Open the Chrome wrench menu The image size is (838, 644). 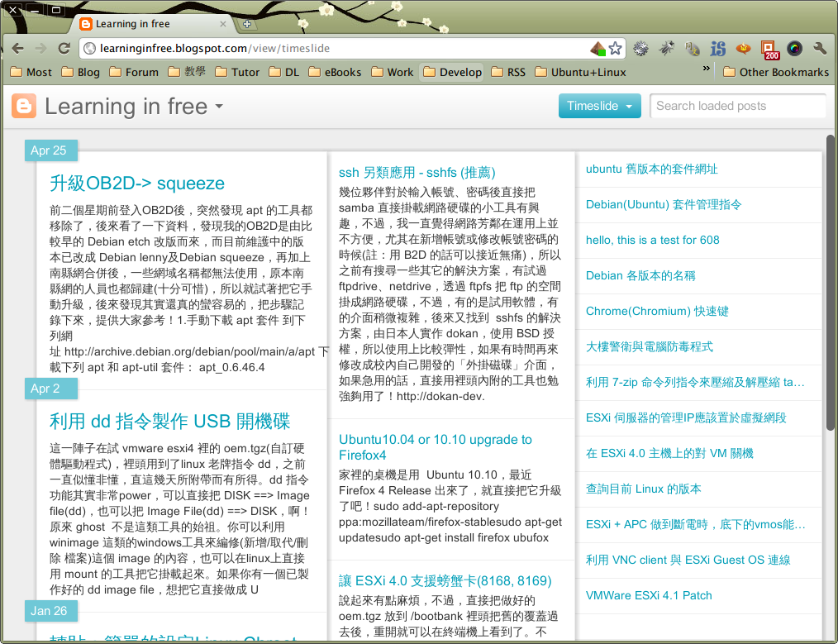point(821,49)
